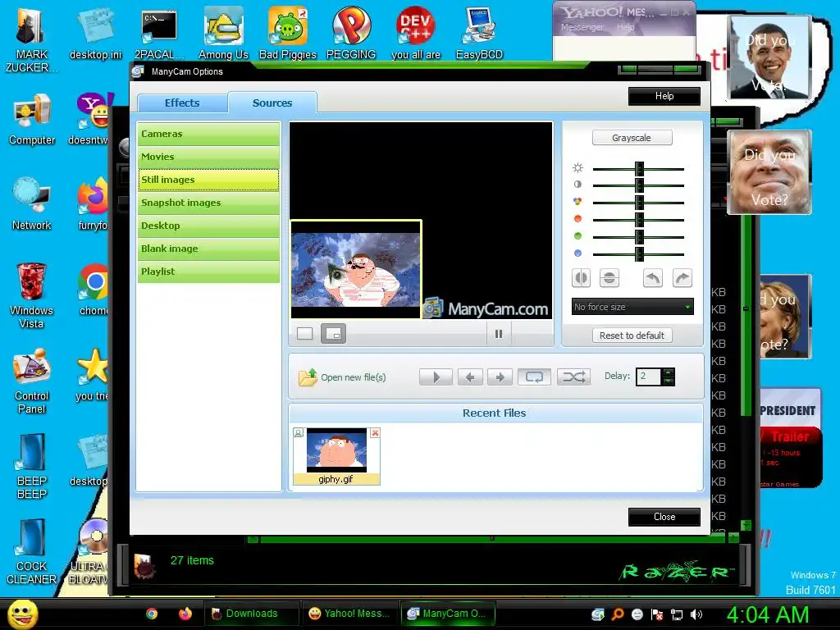Toggle loop playback

(534, 377)
